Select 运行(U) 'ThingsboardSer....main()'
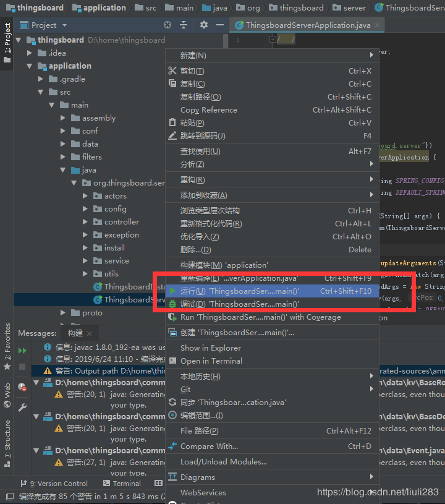Screen dimensions: 445x504 272,291
